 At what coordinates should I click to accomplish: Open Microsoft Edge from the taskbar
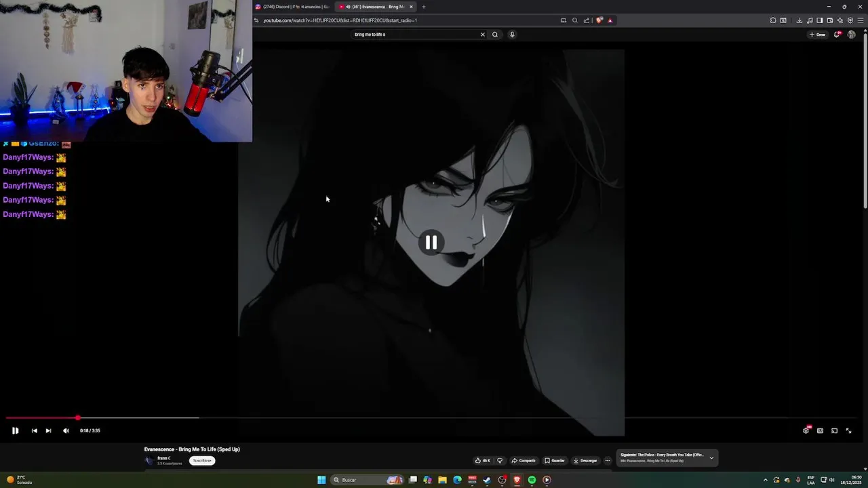click(x=457, y=480)
